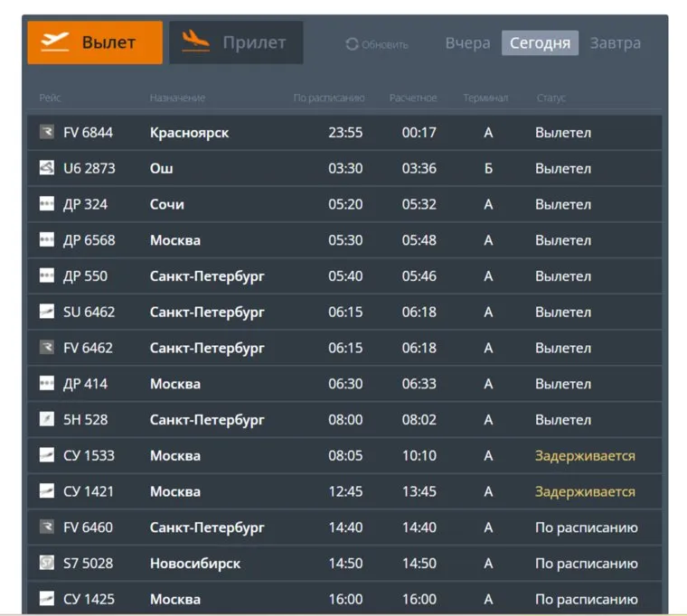Viewport: 687px width, 616px height.
Task: Click the airline icon for СУ 1533
Action: tap(47, 455)
